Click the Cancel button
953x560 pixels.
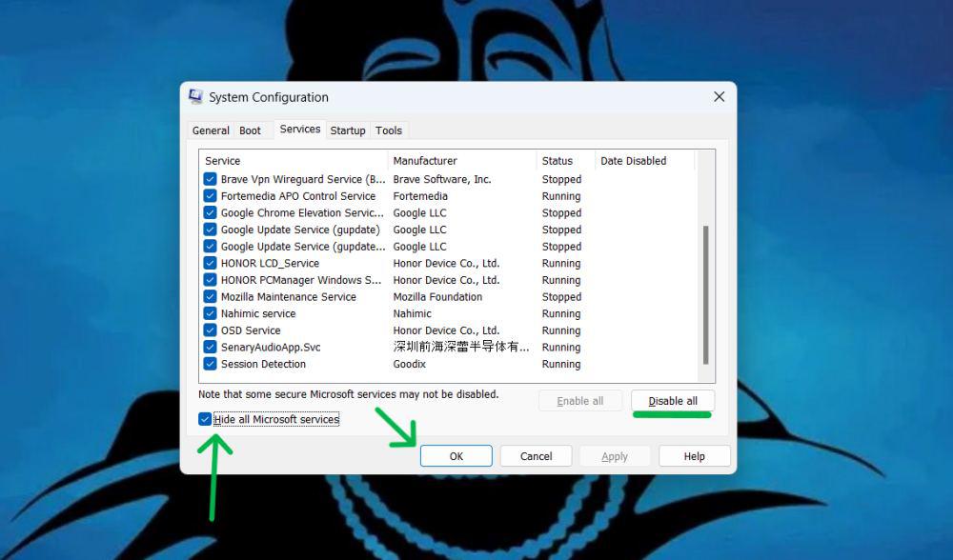click(x=536, y=456)
